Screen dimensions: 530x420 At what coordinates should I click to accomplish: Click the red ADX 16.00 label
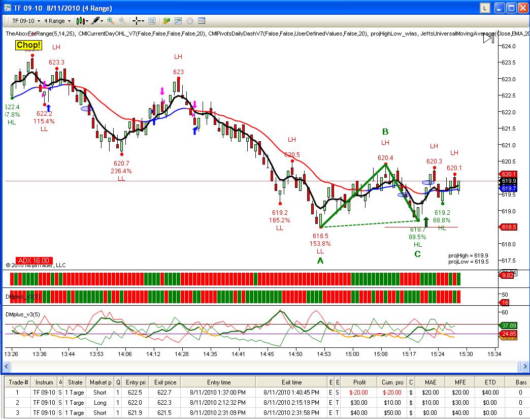click(x=34, y=261)
